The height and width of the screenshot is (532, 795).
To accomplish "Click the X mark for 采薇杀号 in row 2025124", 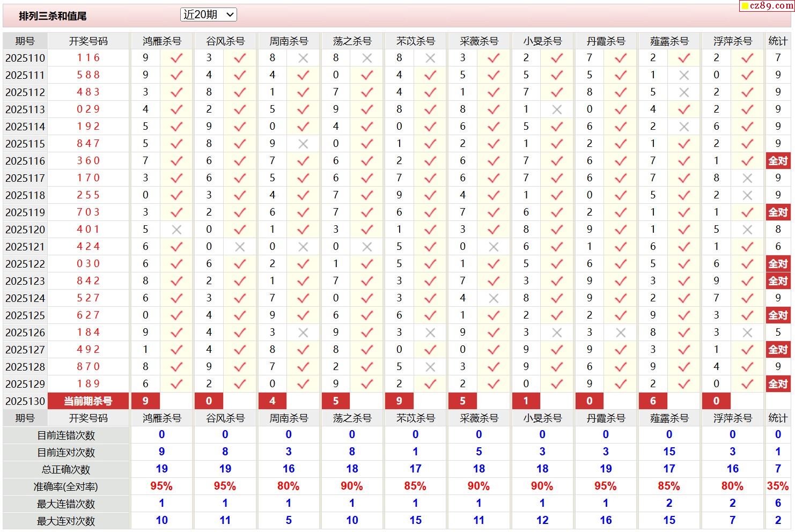I will (494, 298).
